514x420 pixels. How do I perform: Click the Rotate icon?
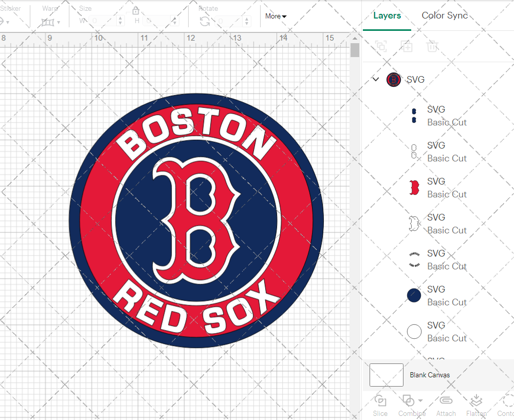point(205,22)
